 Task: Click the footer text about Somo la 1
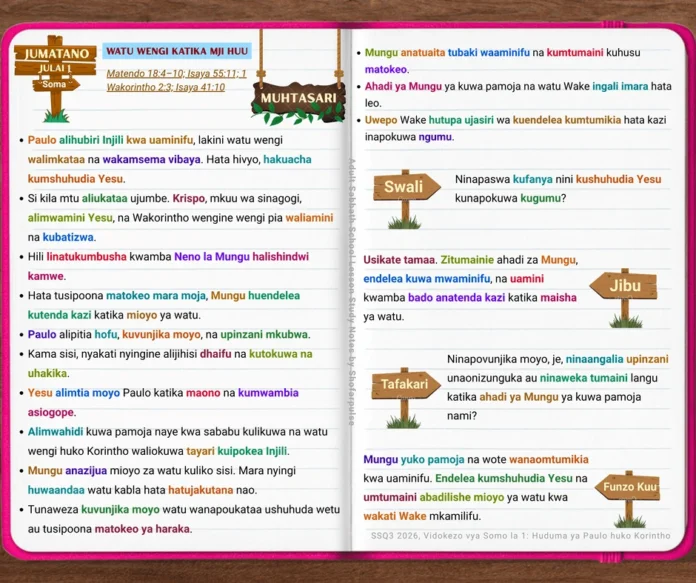pyautogui.click(x=520, y=535)
